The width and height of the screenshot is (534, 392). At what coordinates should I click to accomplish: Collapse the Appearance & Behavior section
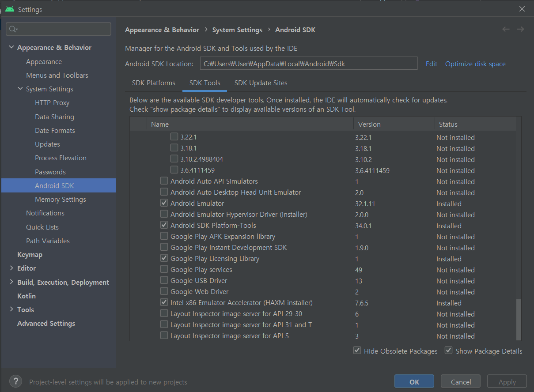(x=11, y=47)
